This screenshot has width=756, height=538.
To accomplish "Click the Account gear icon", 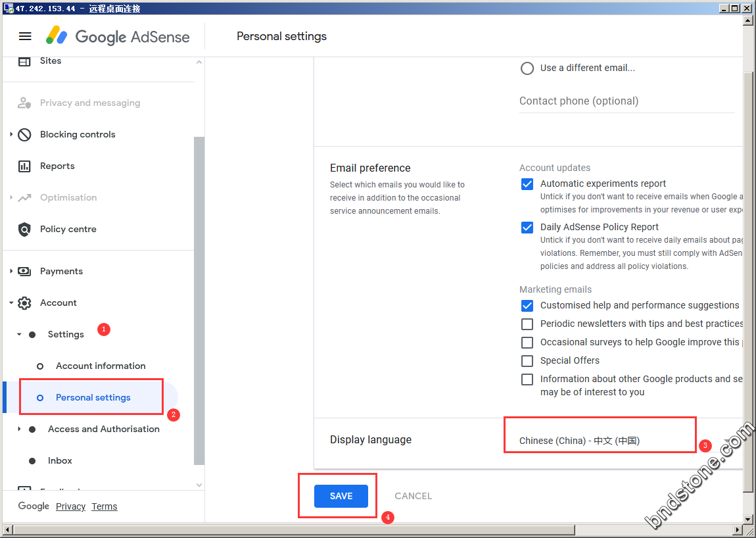I will point(24,303).
